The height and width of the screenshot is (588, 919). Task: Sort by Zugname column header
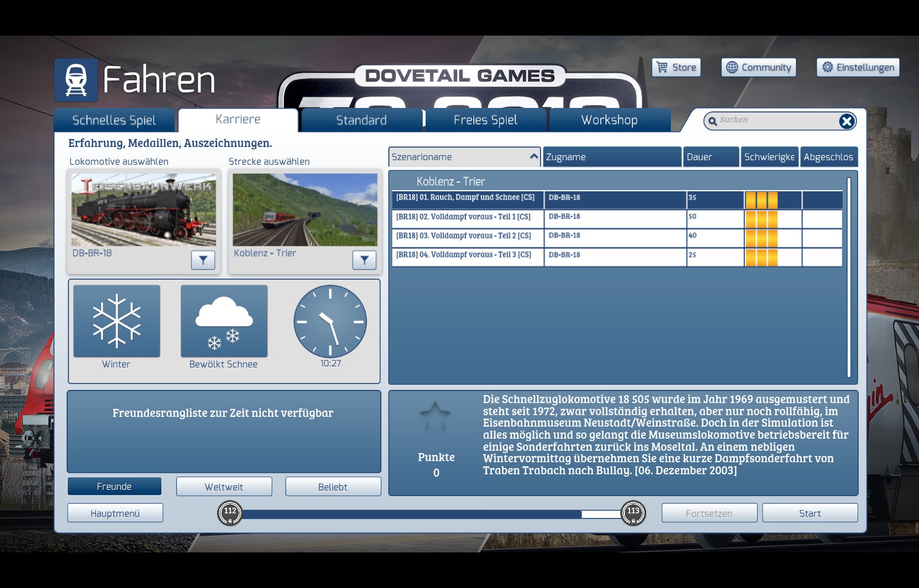(612, 157)
